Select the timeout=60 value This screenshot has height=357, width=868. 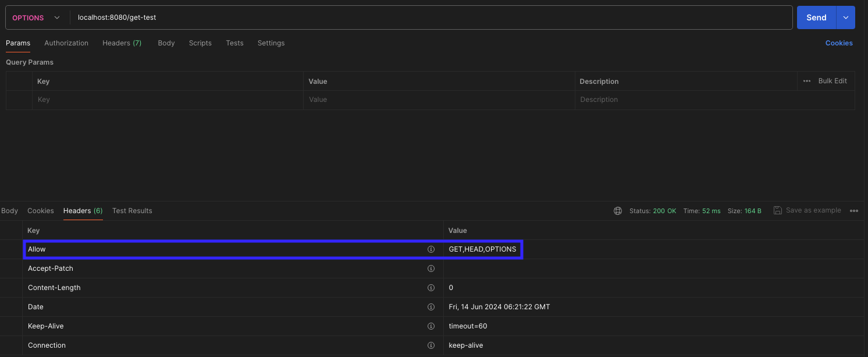click(x=468, y=326)
